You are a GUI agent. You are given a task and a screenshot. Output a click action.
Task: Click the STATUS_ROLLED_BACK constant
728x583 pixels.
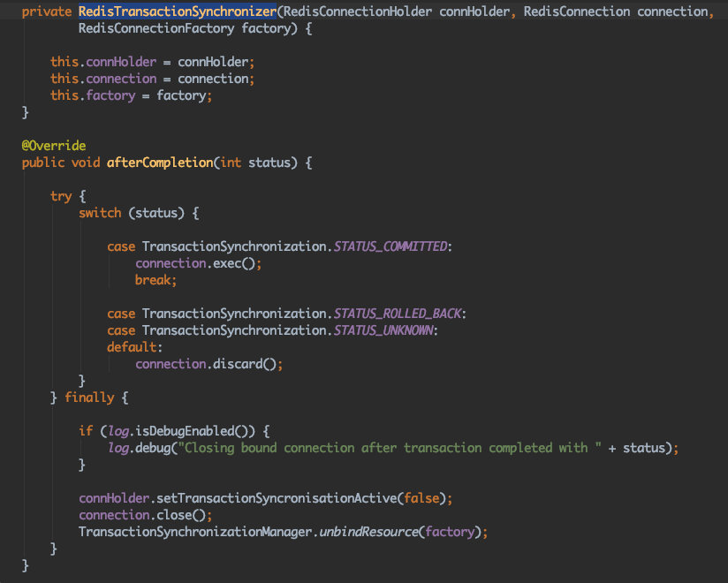398,314
